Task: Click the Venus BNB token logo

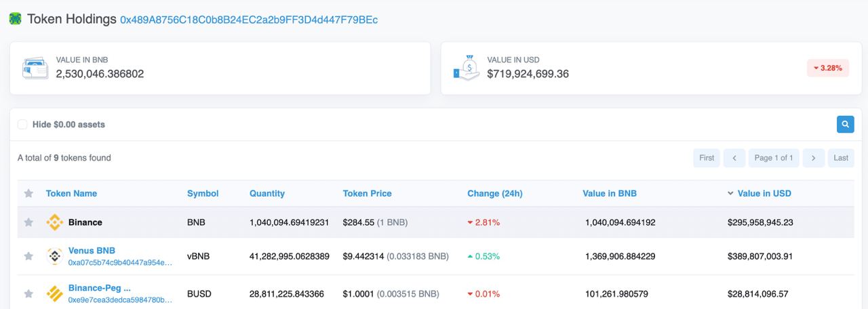Action: coord(54,256)
